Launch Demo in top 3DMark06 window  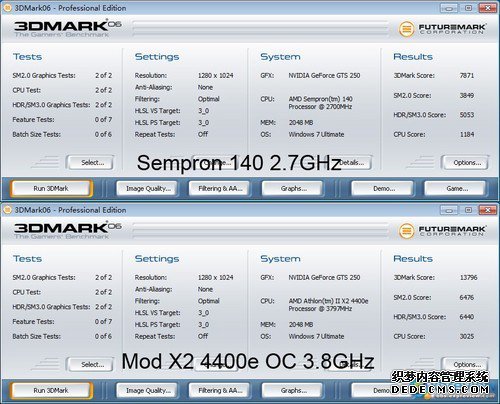click(383, 189)
